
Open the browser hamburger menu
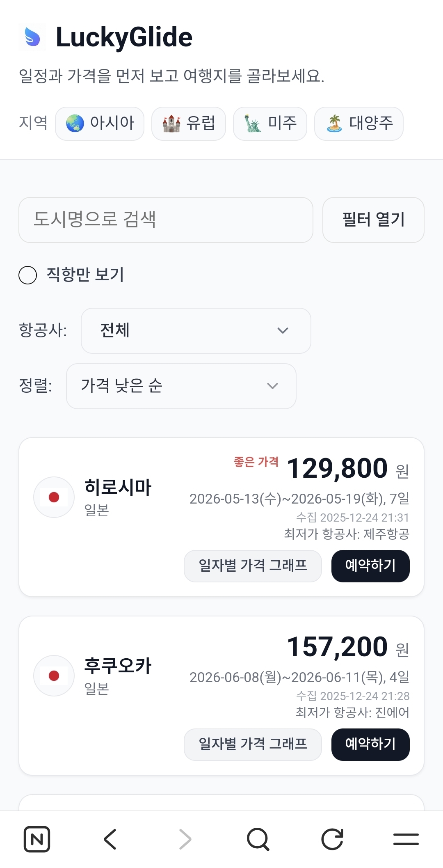point(406,839)
